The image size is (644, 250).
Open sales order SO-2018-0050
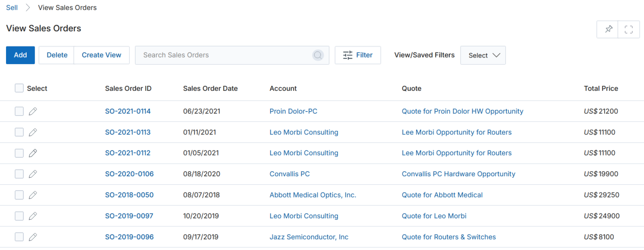129,195
